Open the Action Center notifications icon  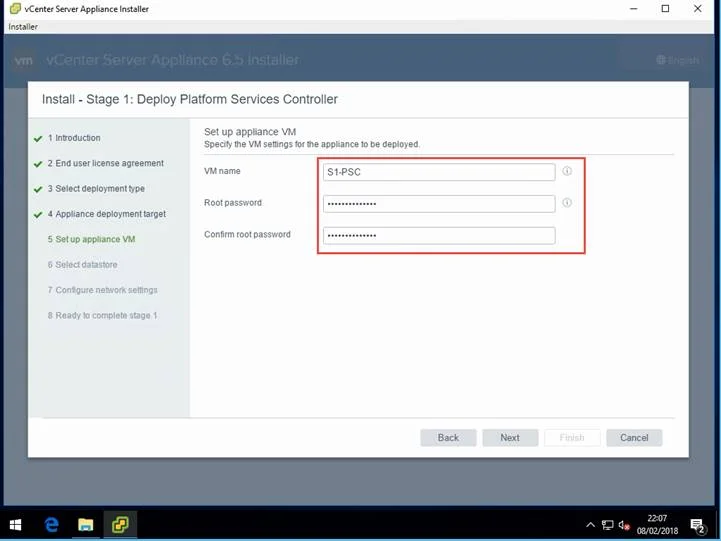[x=698, y=525]
